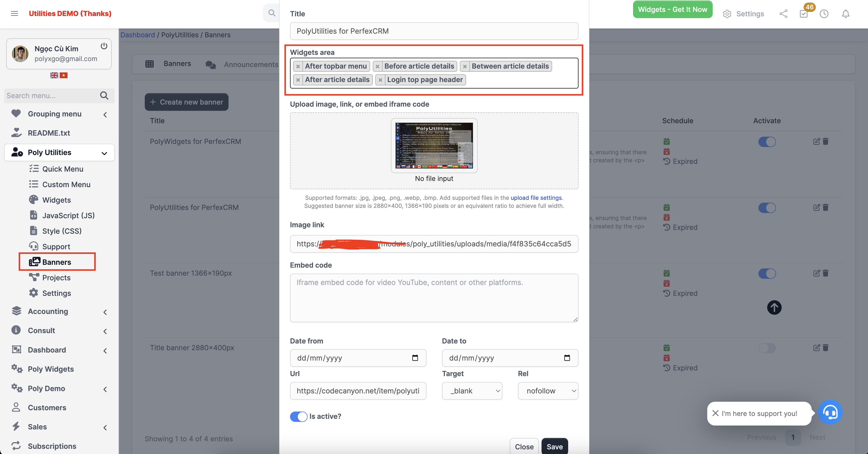Select Quick Menu in the sidebar
The image size is (868, 454).
point(62,169)
